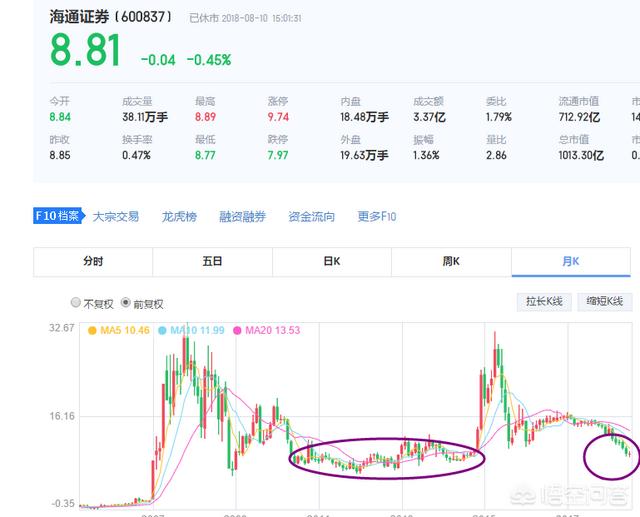Select the 不复权 radio option
Image resolution: width=640 pixels, height=517 pixels.
[x=76, y=302]
